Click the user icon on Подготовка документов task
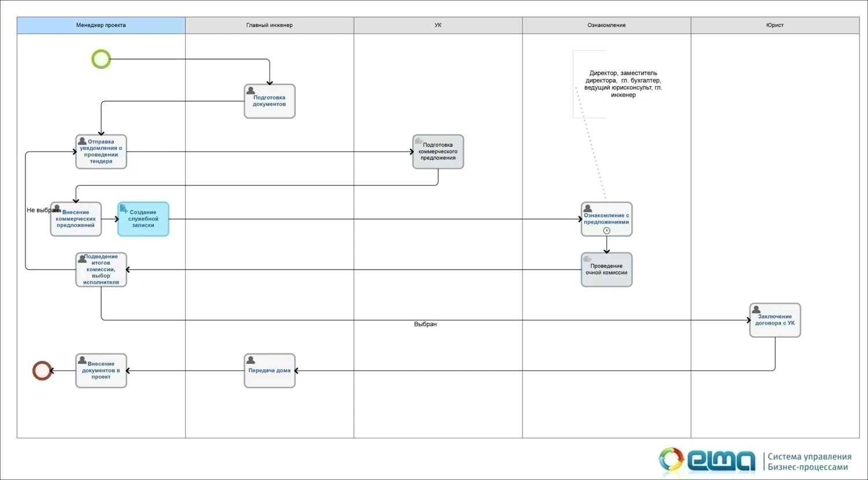The width and height of the screenshot is (868, 480). [x=251, y=91]
